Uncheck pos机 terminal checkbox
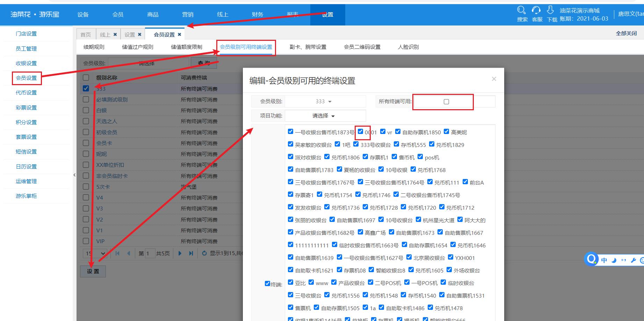644x321 pixels. click(420, 157)
